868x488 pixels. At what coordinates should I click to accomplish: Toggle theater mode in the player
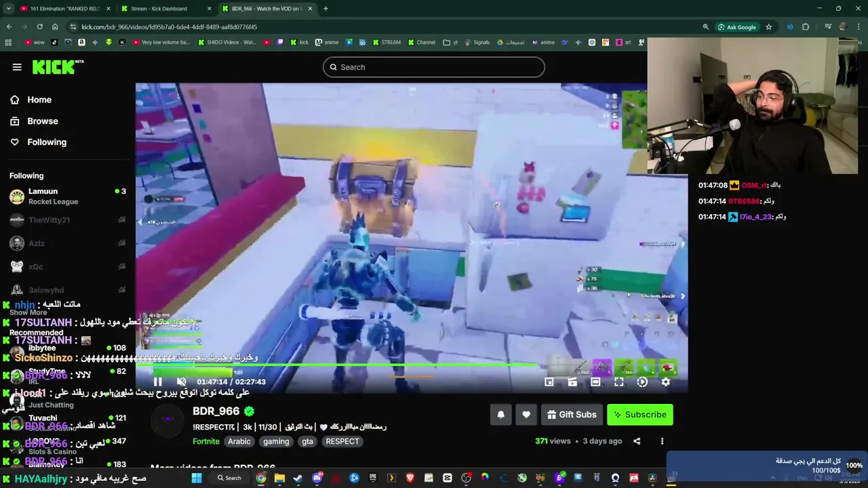point(595,382)
